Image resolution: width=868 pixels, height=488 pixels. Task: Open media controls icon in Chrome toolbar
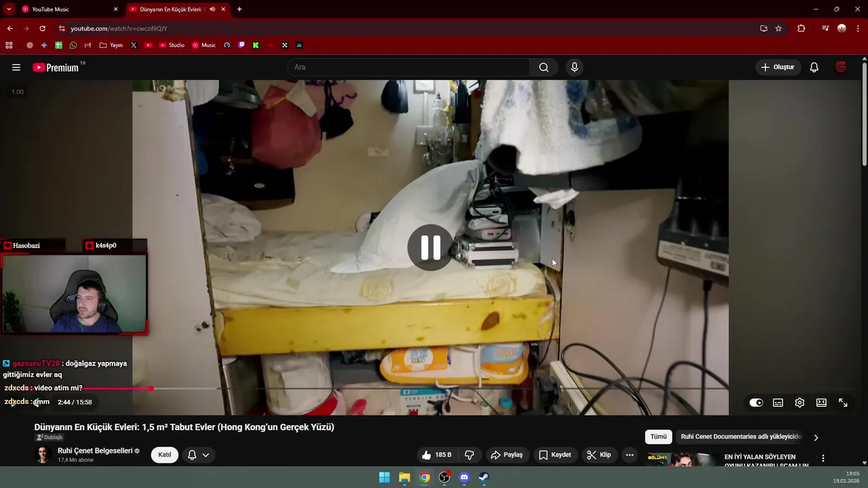tap(825, 28)
